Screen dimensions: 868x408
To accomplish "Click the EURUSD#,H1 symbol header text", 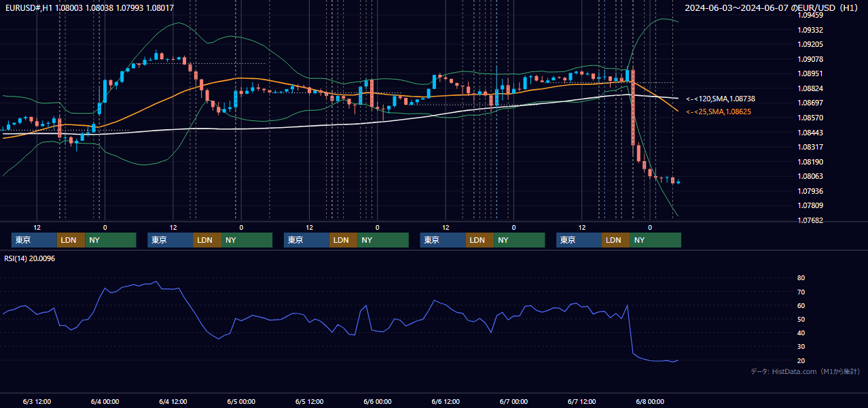I will point(90,7).
